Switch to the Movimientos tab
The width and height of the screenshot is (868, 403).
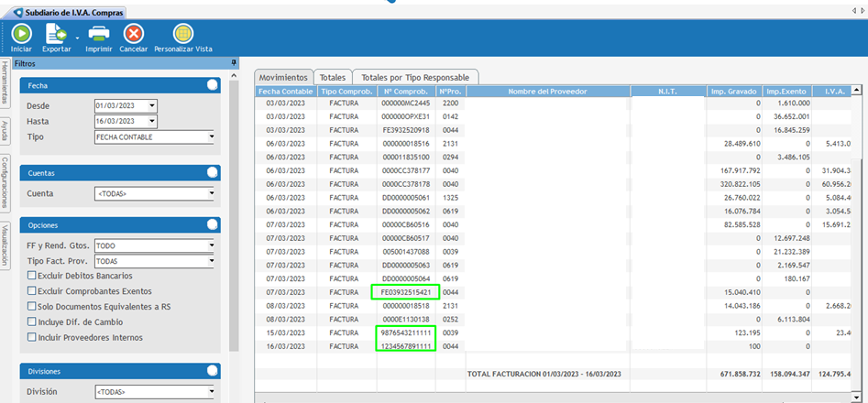coord(283,77)
